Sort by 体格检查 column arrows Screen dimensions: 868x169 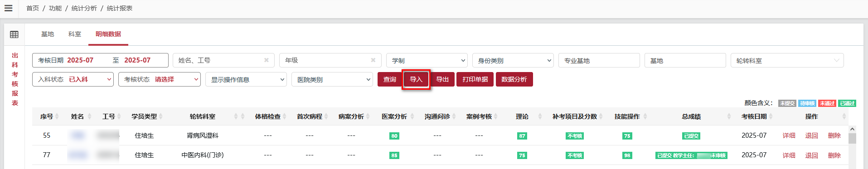(285, 116)
